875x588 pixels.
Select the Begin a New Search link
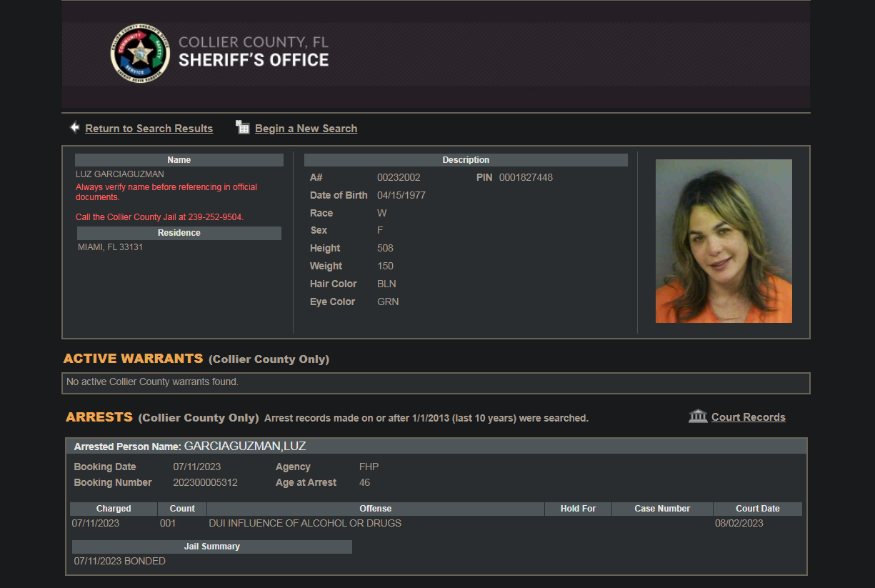(x=306, y=129)
